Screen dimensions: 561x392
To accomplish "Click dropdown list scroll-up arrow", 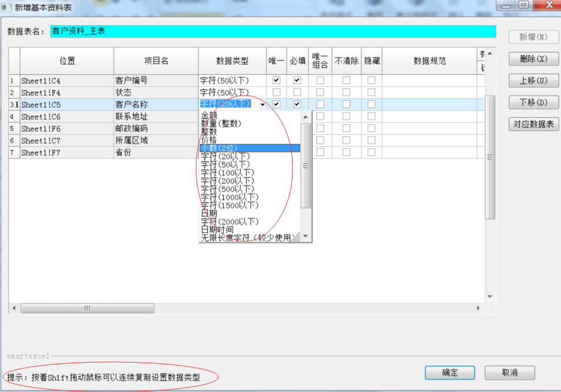I will click(306, 117).
